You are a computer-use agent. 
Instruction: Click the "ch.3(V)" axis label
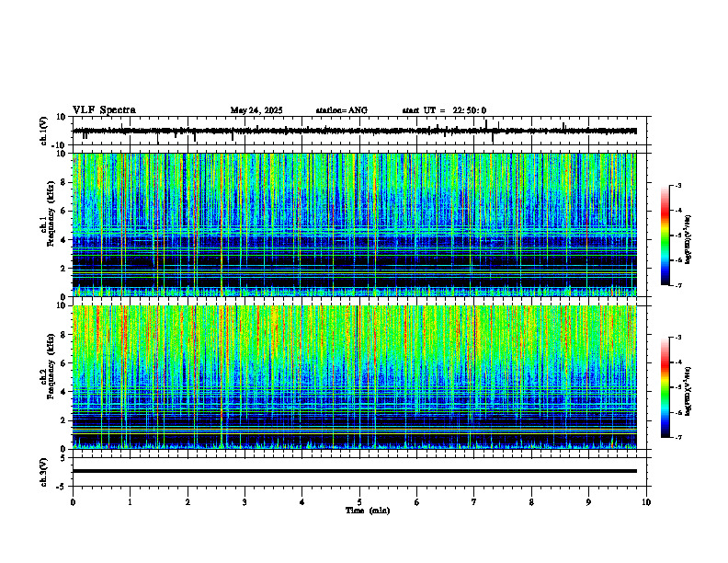(x=43, y=473)
